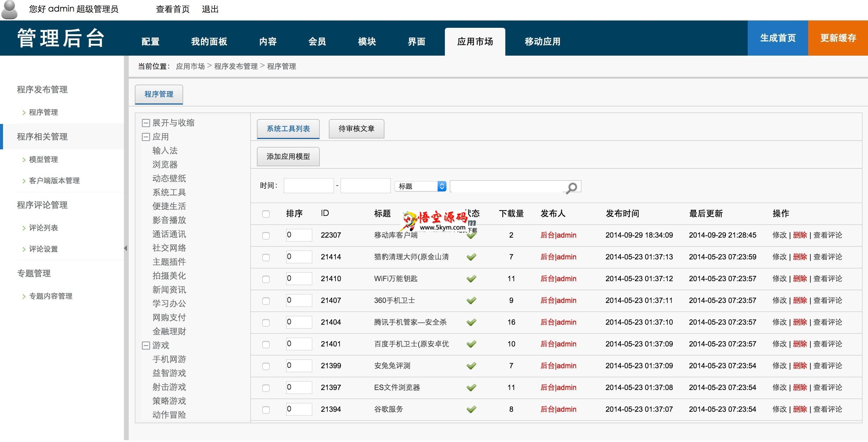868x442 pixels.
Task: Switch to the 待审核文章 tab
Action: (357, 129)
